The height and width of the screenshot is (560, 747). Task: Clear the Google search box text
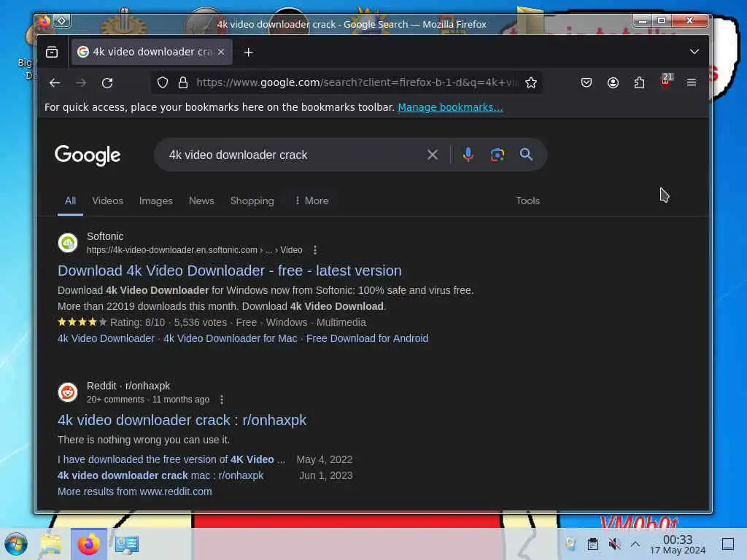coord(433,155)
